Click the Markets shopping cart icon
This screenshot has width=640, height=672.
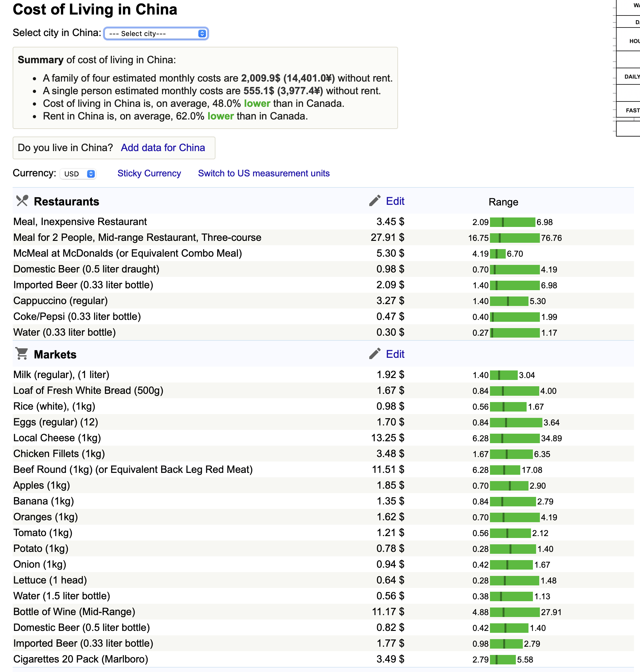(x=22, y=354)
